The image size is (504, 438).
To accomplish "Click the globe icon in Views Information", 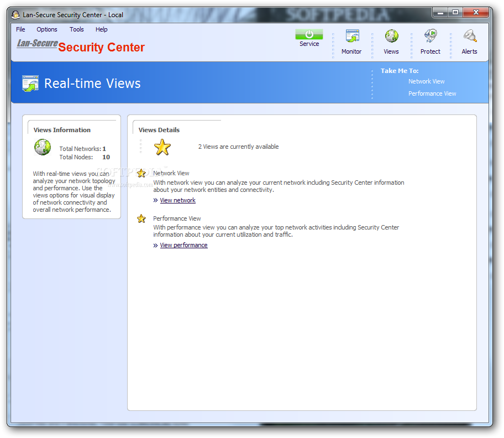I will (x=43, y=147).
